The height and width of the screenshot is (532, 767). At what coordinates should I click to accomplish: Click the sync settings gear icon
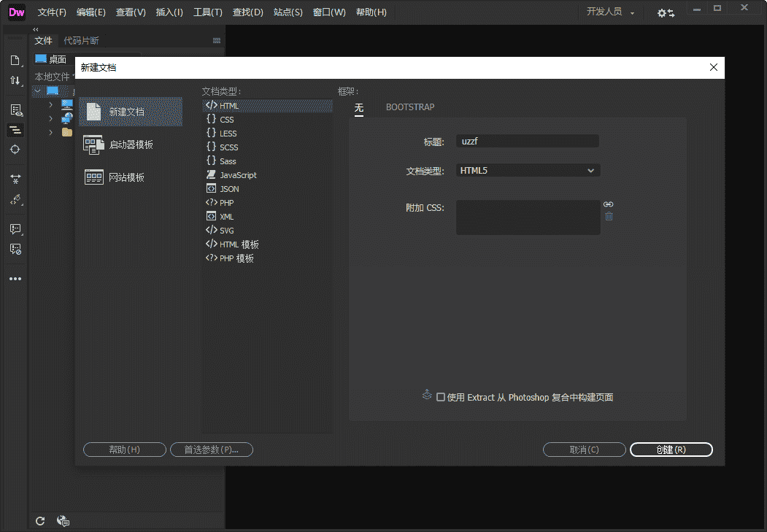tap(665, 13)
